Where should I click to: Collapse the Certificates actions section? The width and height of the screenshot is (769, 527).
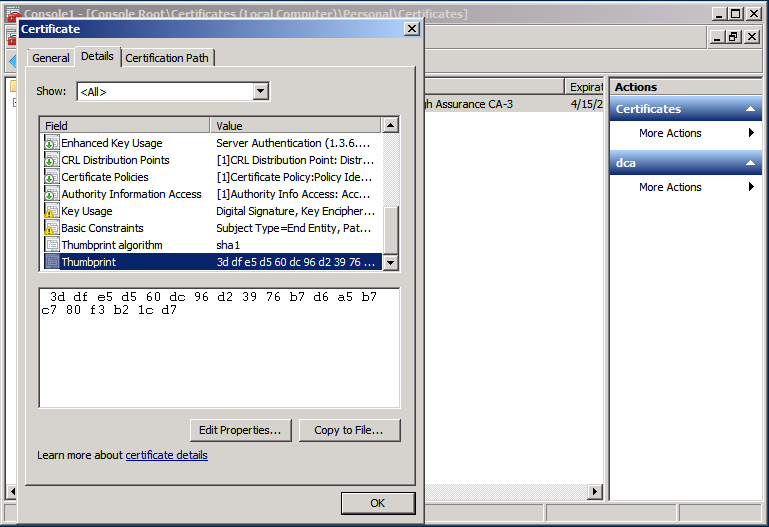750,109
